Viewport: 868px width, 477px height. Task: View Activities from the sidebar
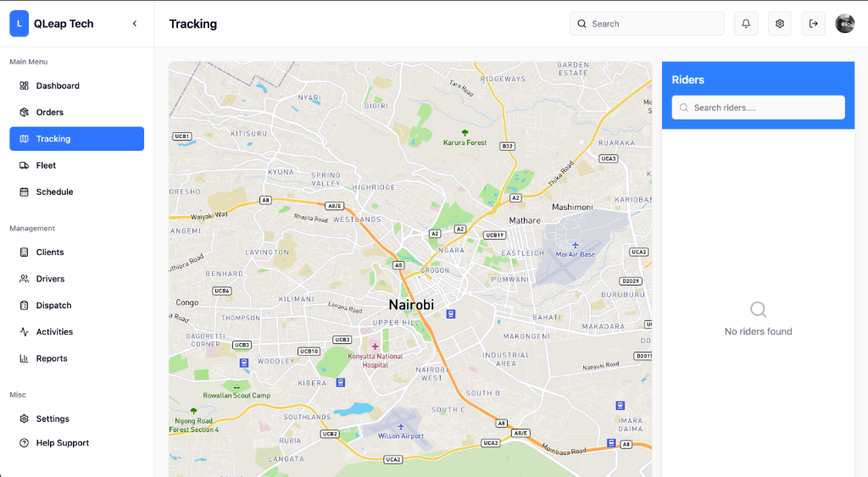tap(54, 332)
